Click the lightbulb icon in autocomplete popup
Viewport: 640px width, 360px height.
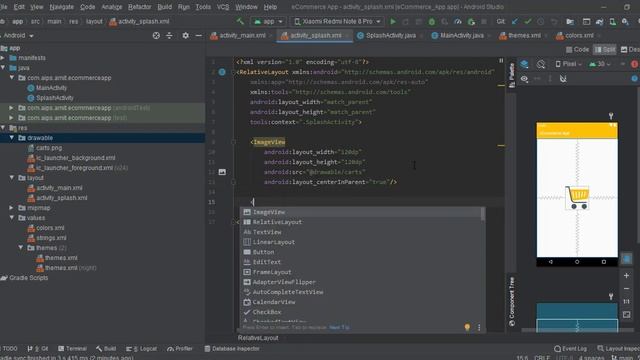[x=467, y=327]
